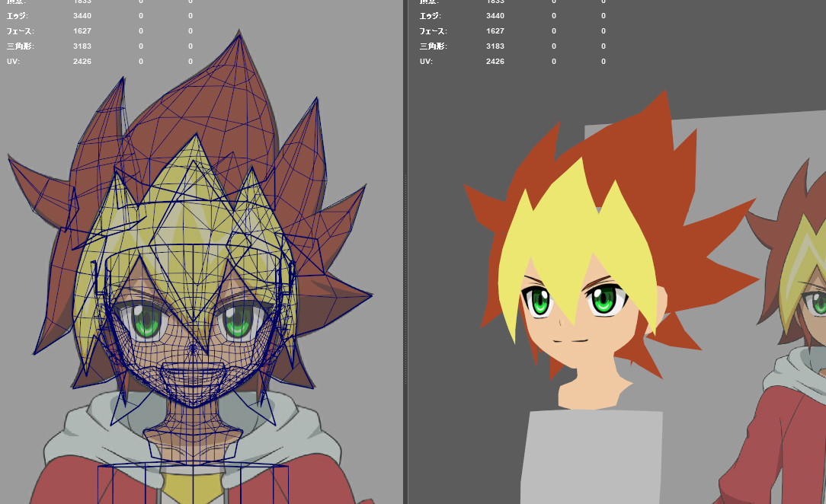826x504 pixels.
Task: Select the 3183 triangle count in right viewport
Action: (495, 46)
